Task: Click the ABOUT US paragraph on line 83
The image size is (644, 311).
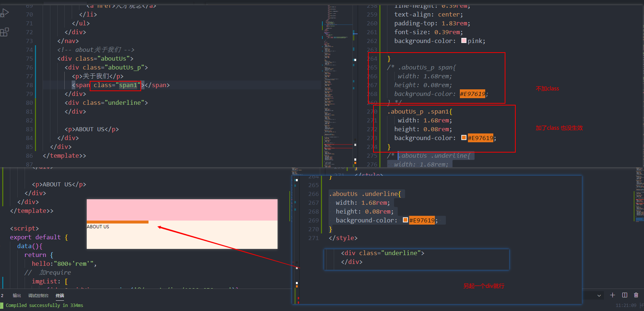Action: [92, 129]
